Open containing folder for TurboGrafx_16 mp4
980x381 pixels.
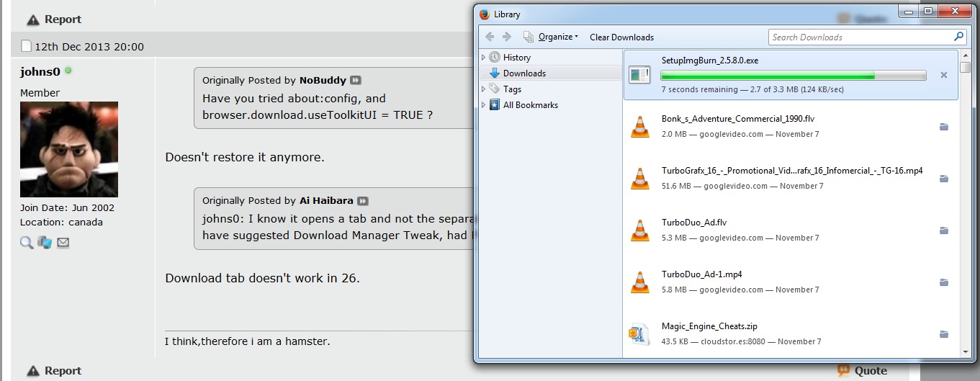(x=944, y=179)
